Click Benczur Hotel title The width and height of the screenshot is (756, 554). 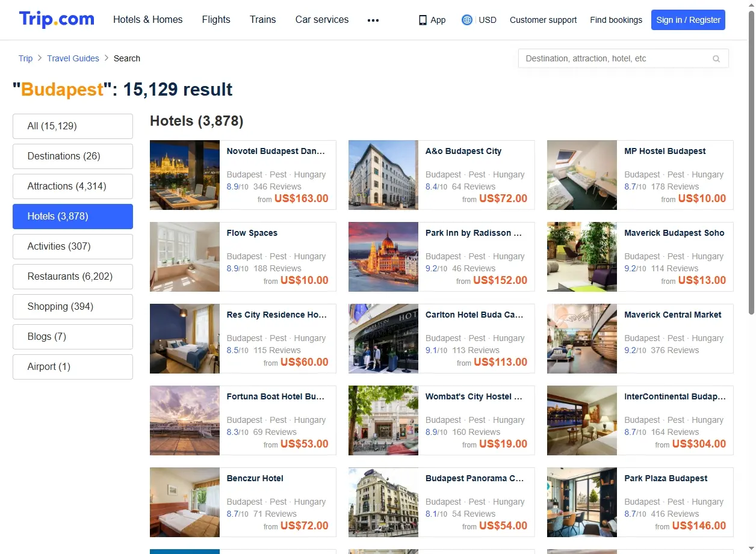255,478
